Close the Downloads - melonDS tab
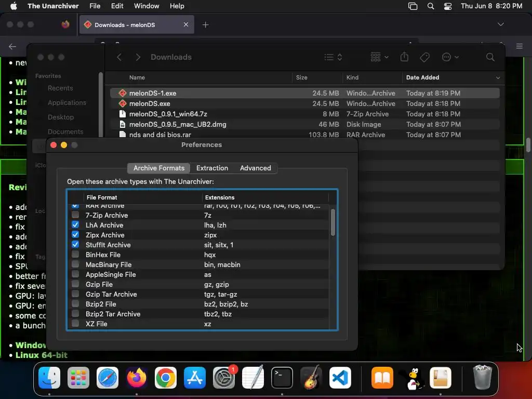The height and width of the screenshot is (399, 532). pos(186,24)
